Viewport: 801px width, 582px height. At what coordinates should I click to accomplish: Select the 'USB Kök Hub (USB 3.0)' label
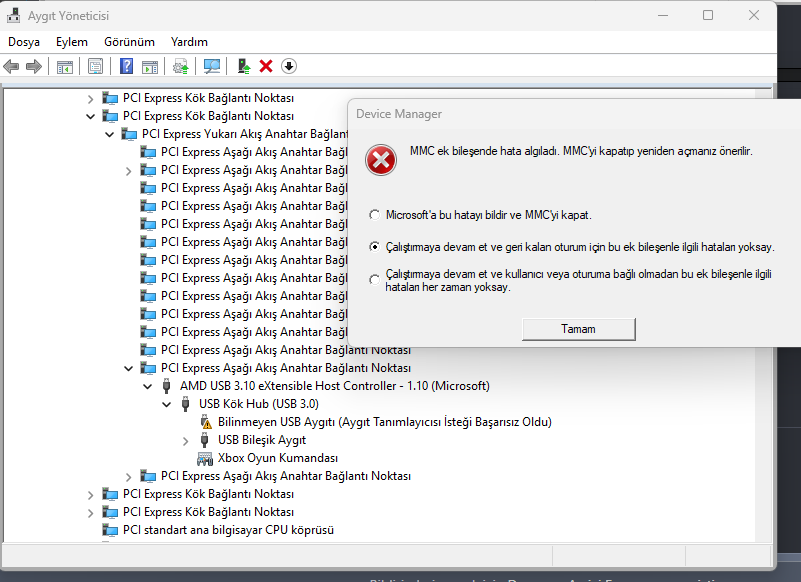click(x=259, y=404)
